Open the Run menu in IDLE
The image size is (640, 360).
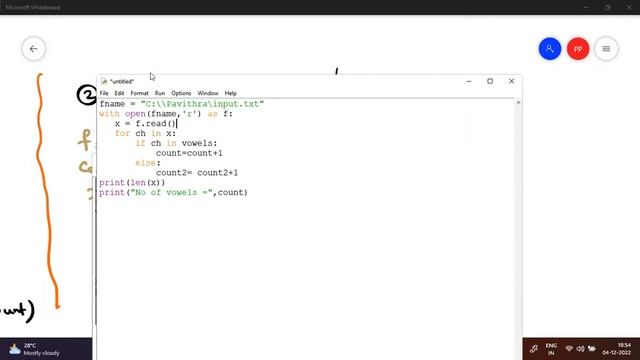tap(160, 93)
